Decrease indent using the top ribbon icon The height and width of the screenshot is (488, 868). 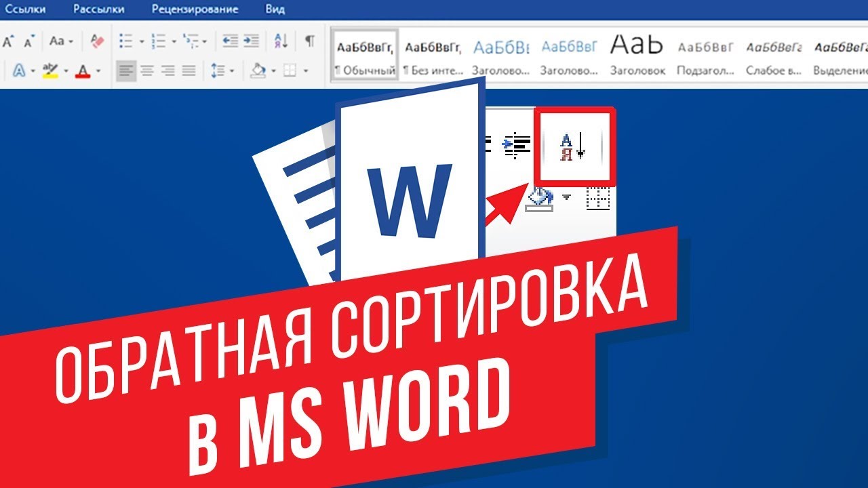tap(231, 41)
